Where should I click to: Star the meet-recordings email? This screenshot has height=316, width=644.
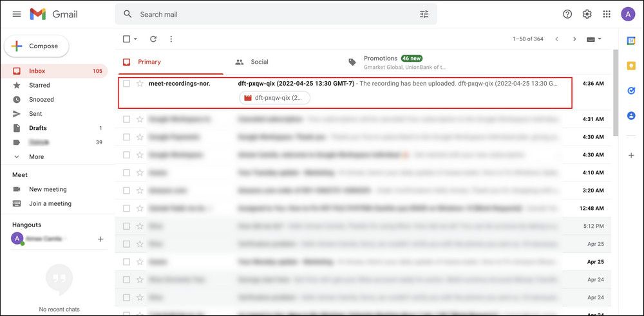(x=140, y=84)
